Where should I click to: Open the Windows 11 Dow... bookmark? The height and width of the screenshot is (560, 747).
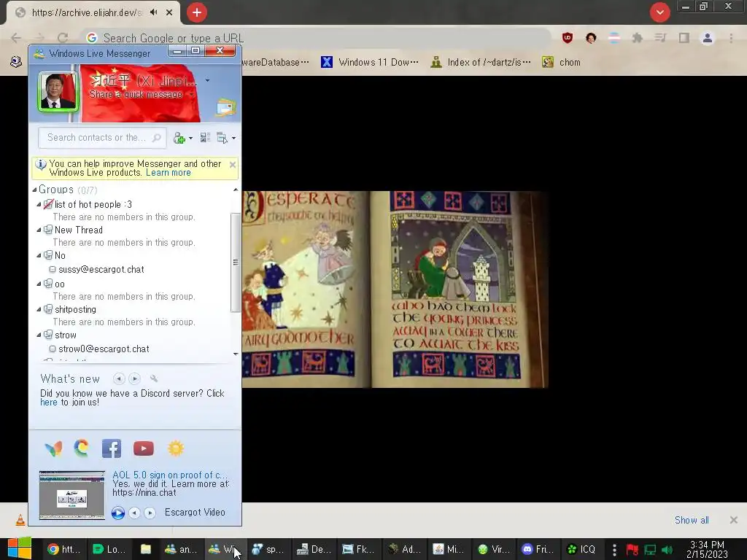point(370,63)
